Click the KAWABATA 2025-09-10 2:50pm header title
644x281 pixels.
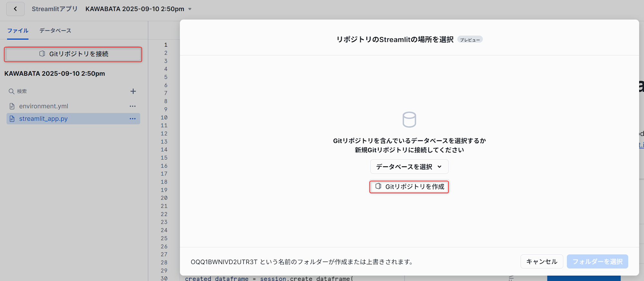pyautogui.click(x=135, y=9)
